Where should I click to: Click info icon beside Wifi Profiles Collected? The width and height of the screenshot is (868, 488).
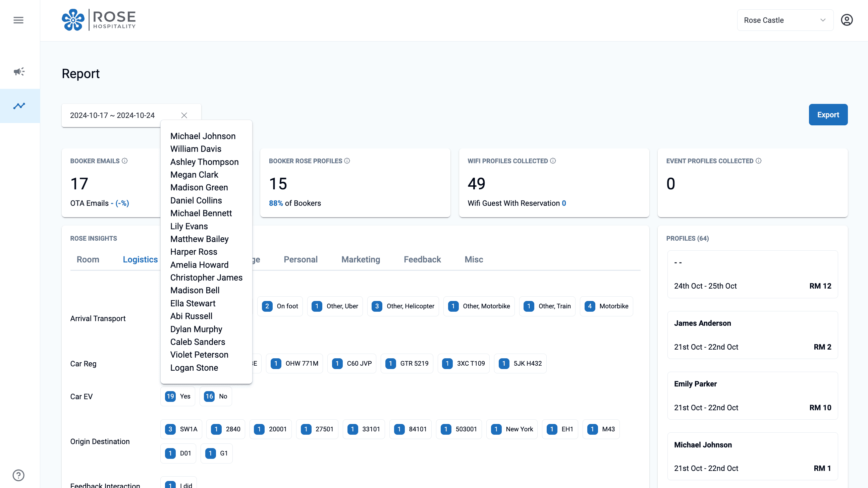[553, 161]
